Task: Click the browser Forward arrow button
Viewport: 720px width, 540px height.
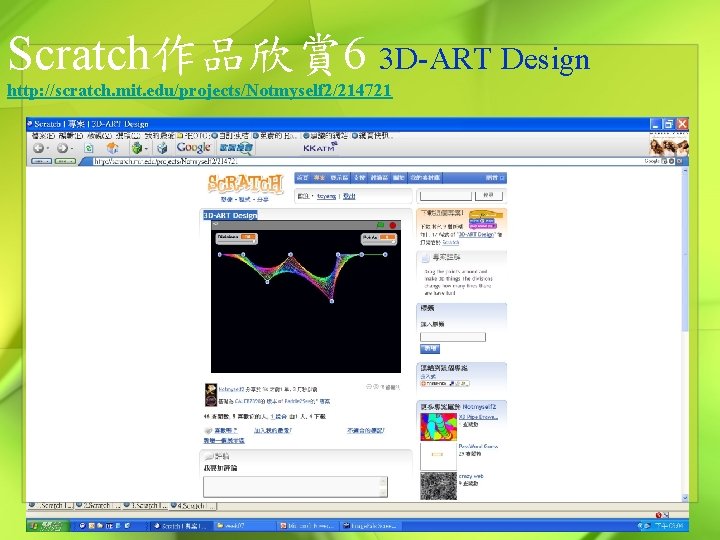Action: tap(62, 148)
